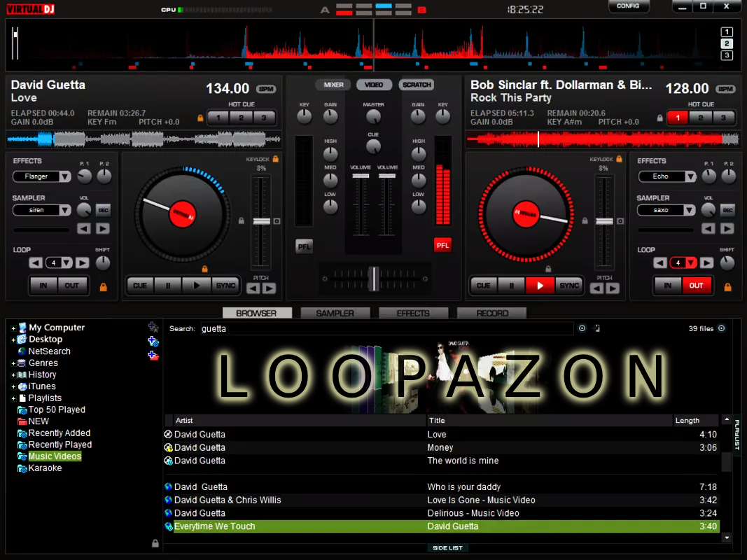
Task: Click right deck sampler left arrow
Action: coord(708,229)
